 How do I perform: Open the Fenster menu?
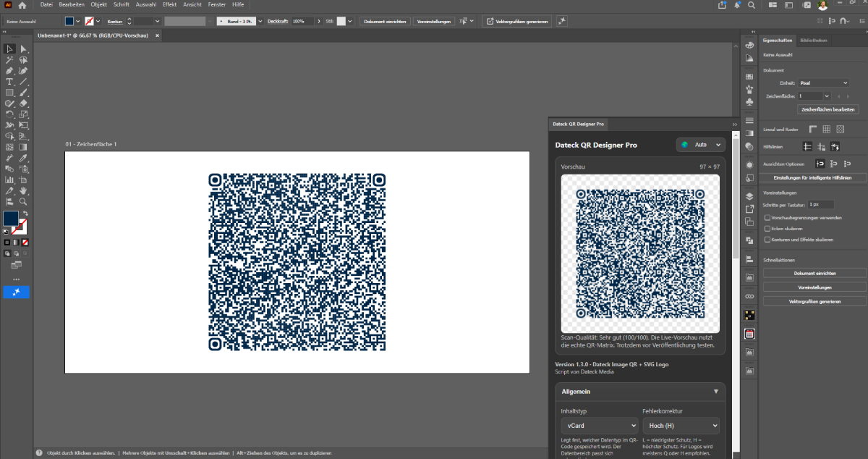[216, 4]
